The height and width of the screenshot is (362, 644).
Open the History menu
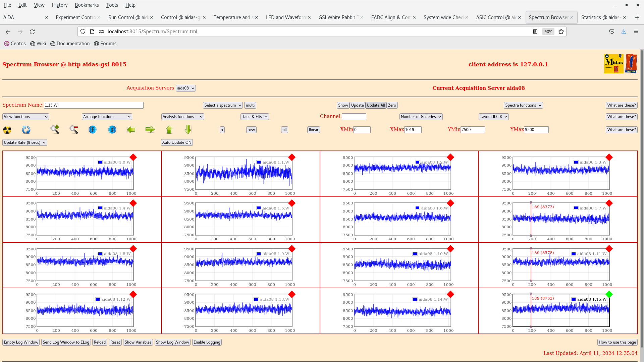coord(60,5)
